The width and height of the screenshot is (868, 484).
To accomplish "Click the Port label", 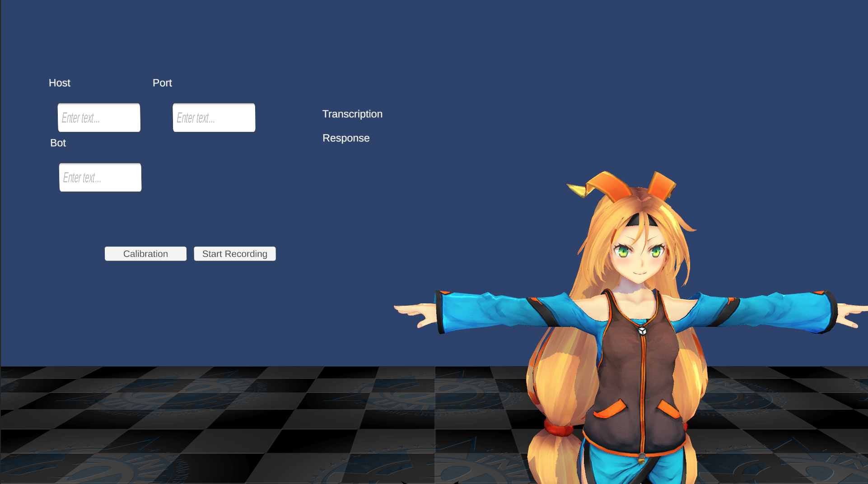I will [162, 83].
